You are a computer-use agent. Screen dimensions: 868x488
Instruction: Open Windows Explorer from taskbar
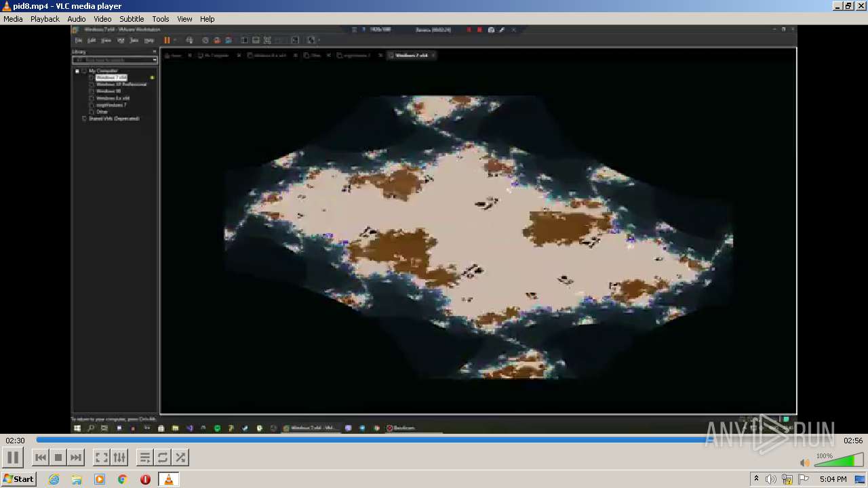[x=77, y=479]
